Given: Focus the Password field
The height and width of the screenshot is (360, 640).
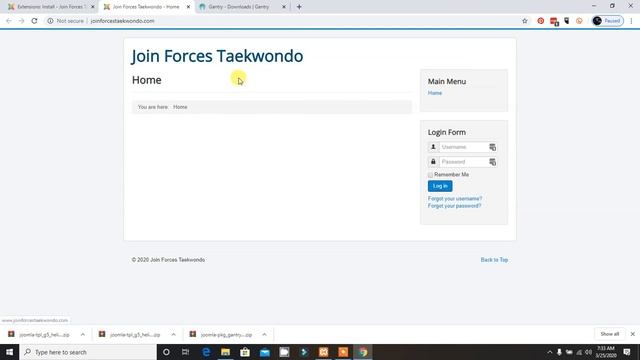Looking at the screenshot, I should point(463,162).
